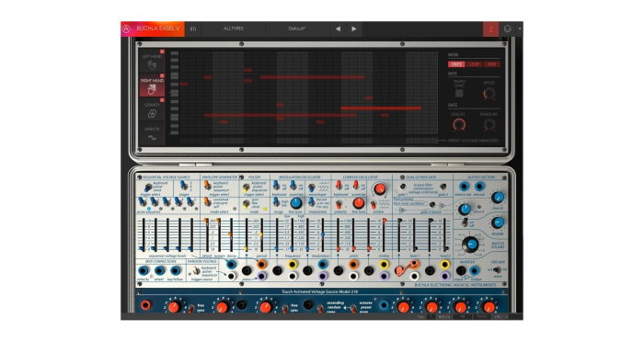Click the pulser trigger select switch
The height and width of the screenshot is (342, 644).
[x=246, y=188]
